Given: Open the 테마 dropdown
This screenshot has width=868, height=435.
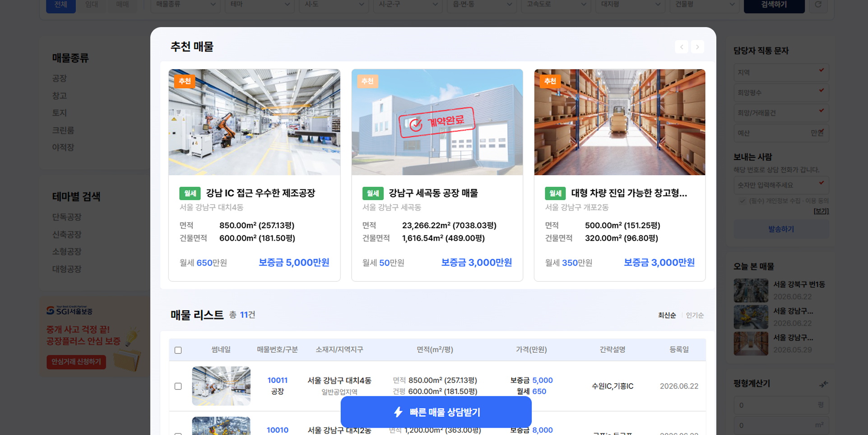Looking at the screenshot, I should click(260, 5).
